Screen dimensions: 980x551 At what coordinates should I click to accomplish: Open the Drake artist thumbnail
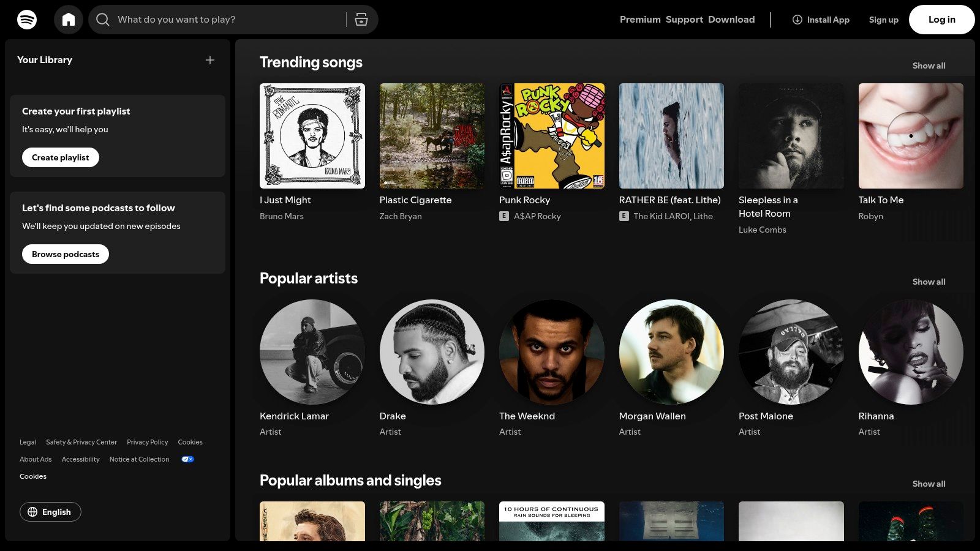(x=431, y=352)
